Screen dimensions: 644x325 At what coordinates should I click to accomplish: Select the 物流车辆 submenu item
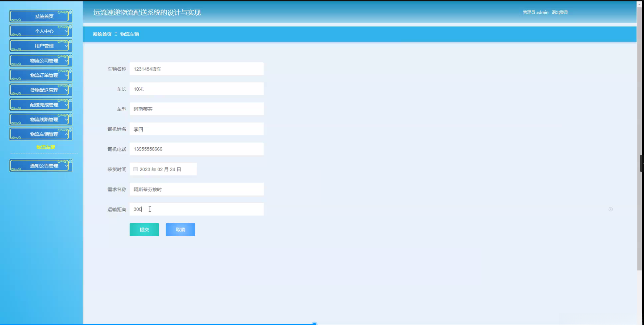(46, 147)
